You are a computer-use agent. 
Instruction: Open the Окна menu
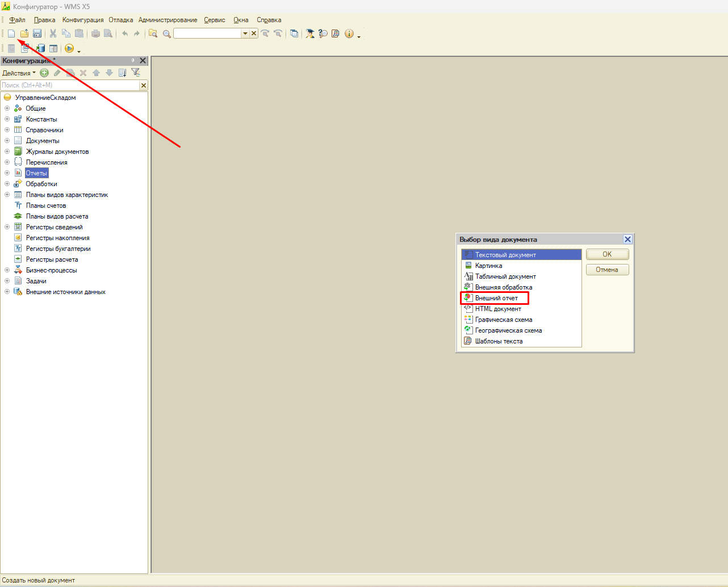[241, 20]
